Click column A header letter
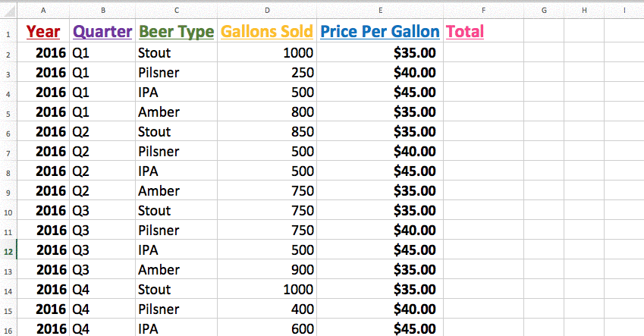644x336 pixels. point(42,10)
